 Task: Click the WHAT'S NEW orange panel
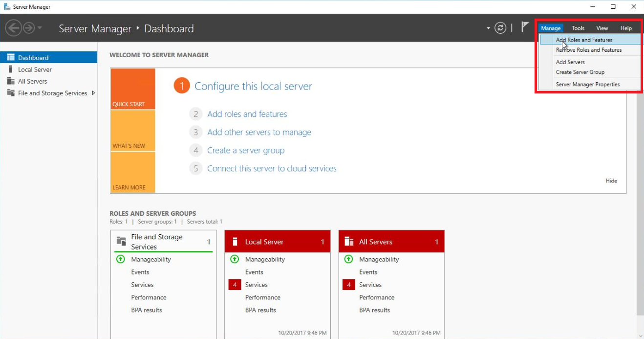(132, 131)
